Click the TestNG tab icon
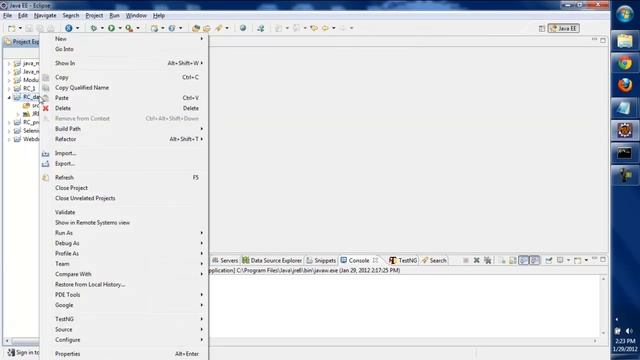Screen dimensions: 640x360 click(393, 260)
